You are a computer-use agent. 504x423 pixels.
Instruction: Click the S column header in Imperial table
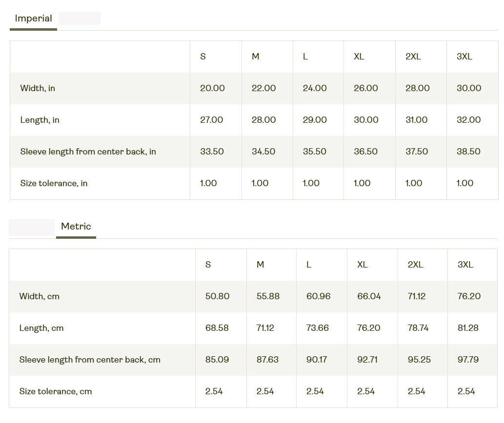(203, 57)
